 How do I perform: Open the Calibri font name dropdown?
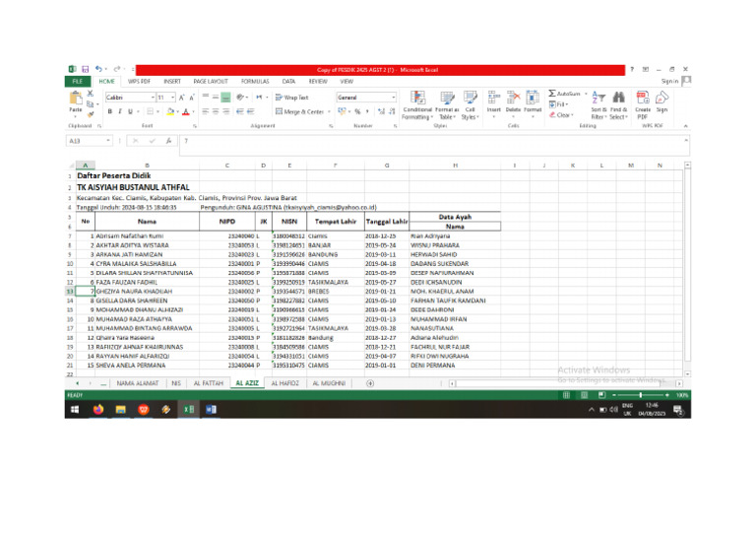point(153,98)
